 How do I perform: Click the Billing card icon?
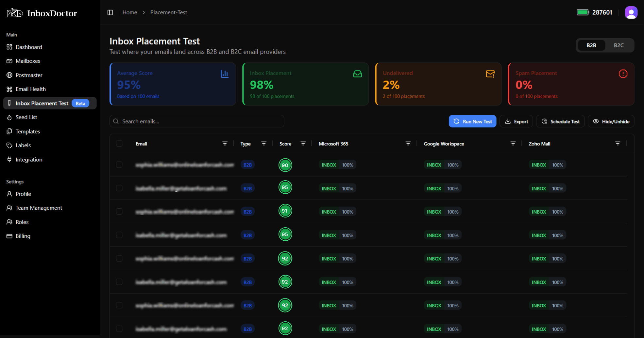pyautogui.click(x=9, y=236)
